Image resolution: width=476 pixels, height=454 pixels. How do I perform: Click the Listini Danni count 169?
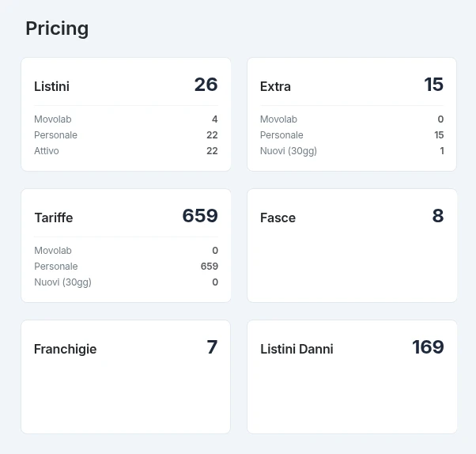click(x=428, y=346)
